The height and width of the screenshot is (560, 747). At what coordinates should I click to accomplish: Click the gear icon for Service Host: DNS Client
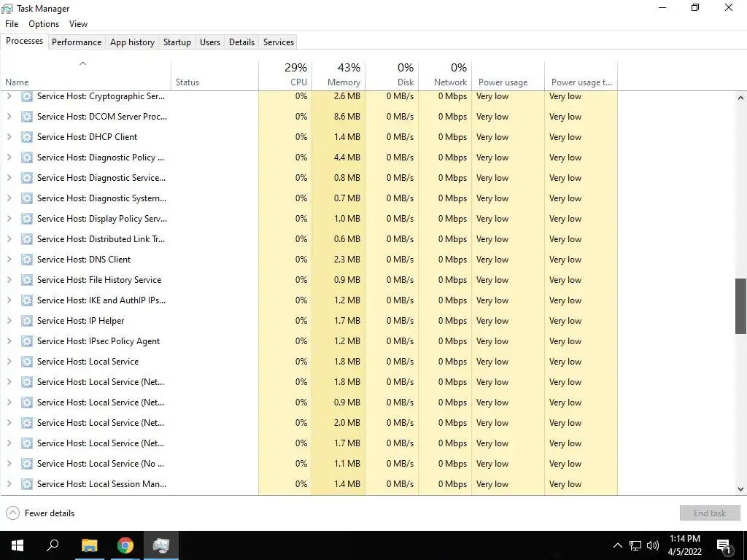[27, 260]
